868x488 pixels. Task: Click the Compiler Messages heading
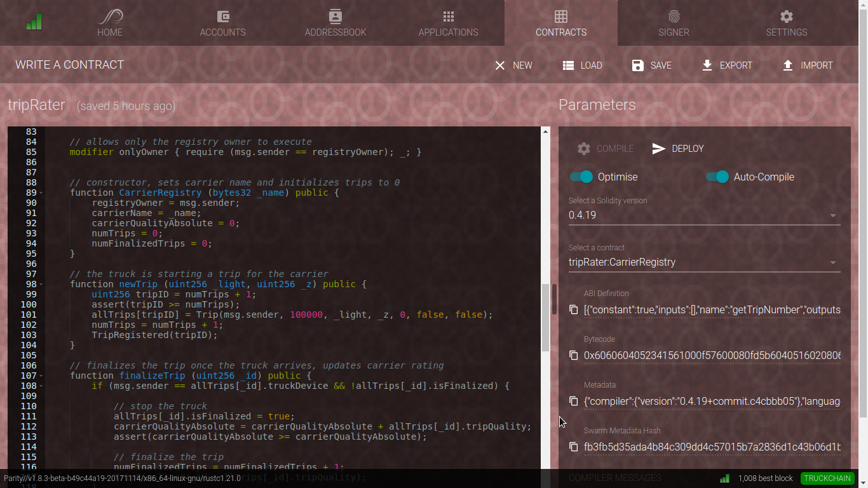(614, 478)
